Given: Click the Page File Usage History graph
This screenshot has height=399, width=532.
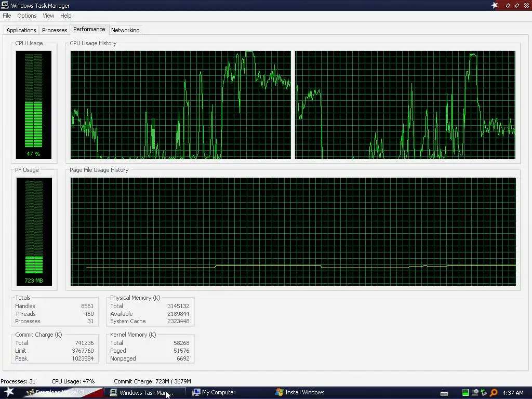Looking at the screenshot, I should coord(293,231).
